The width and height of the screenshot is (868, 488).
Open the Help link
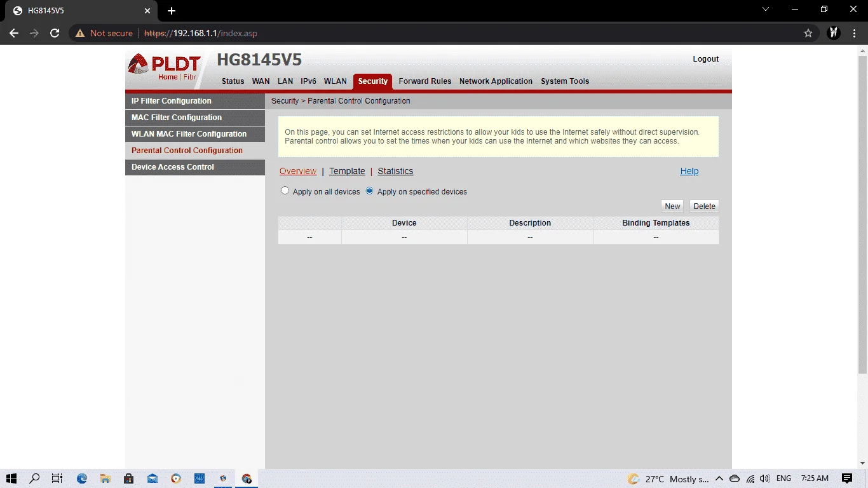click(x=689, y=171)
